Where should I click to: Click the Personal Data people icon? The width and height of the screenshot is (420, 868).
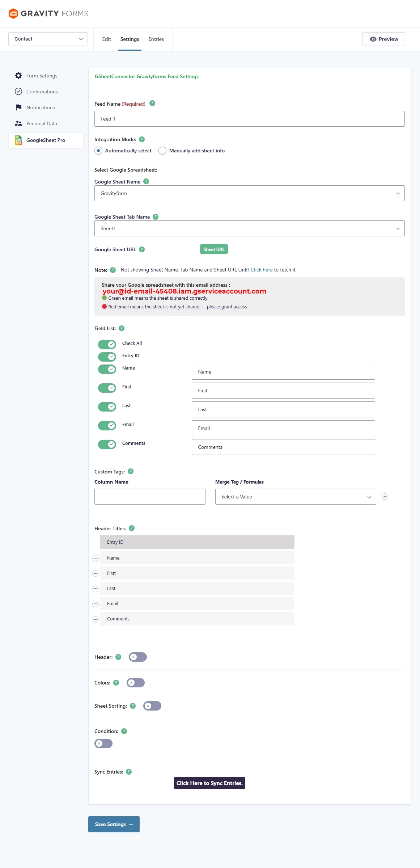[18, 123]
